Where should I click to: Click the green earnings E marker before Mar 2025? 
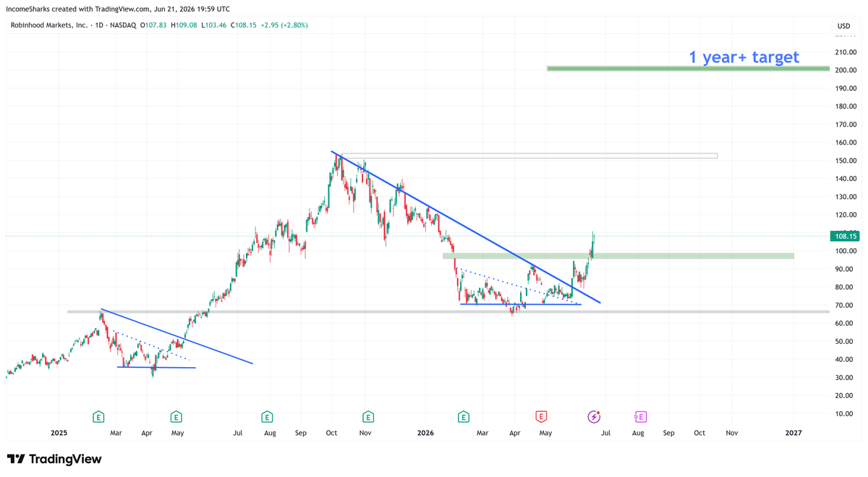coord(98,417)
